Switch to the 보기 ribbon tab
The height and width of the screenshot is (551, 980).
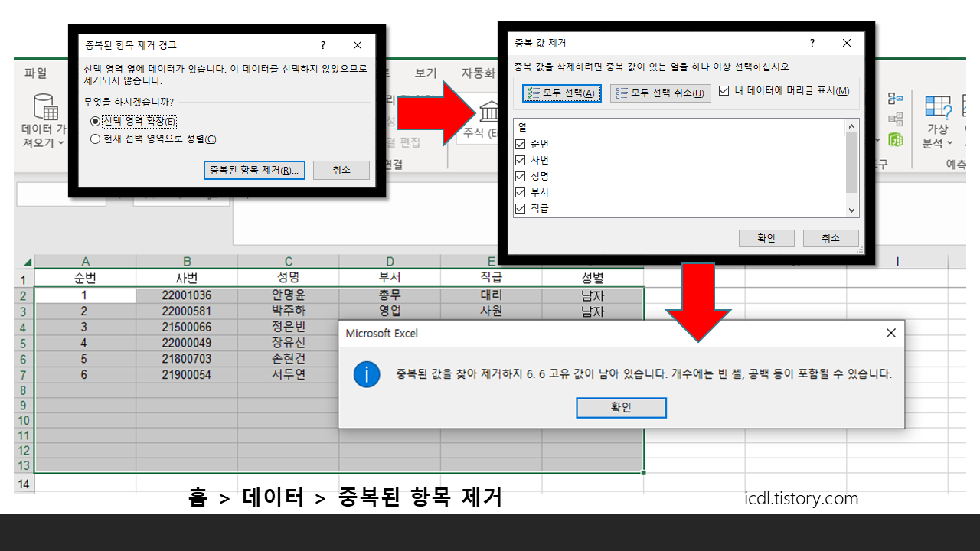426,73
